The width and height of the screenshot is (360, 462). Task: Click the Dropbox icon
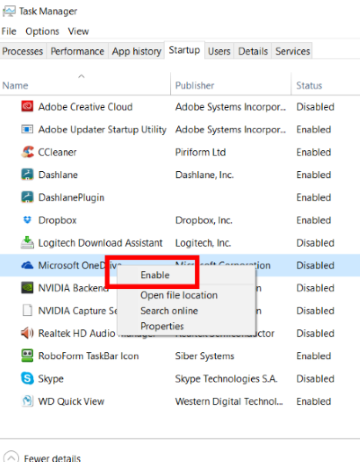pos(27,220)
